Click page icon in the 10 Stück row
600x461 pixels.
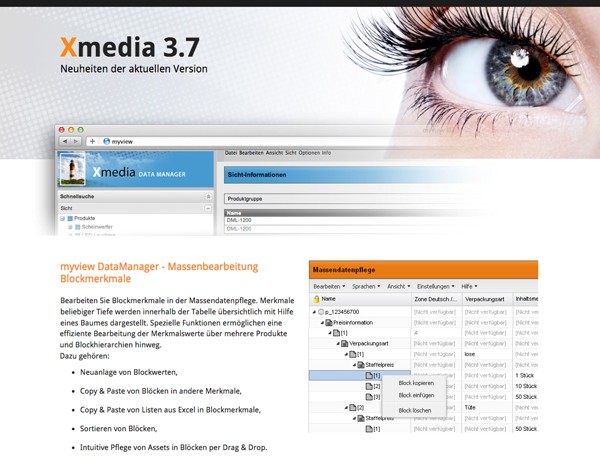pos(369,386)
